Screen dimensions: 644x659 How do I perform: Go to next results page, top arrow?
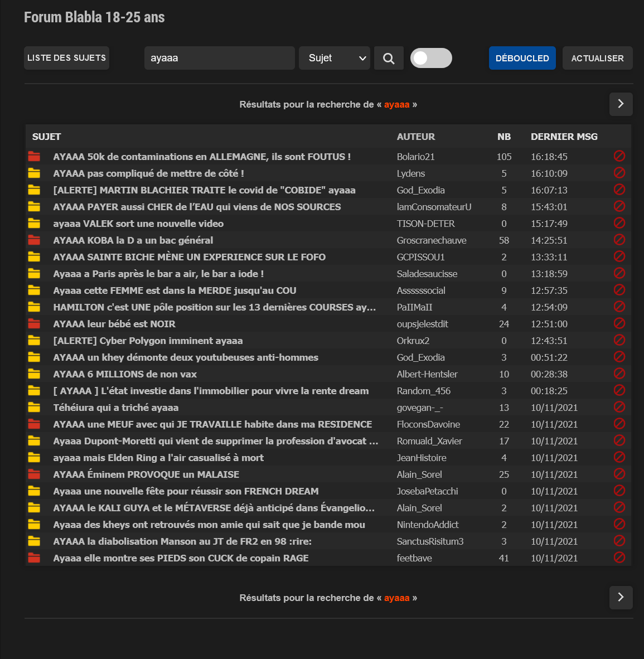point(621,104)
